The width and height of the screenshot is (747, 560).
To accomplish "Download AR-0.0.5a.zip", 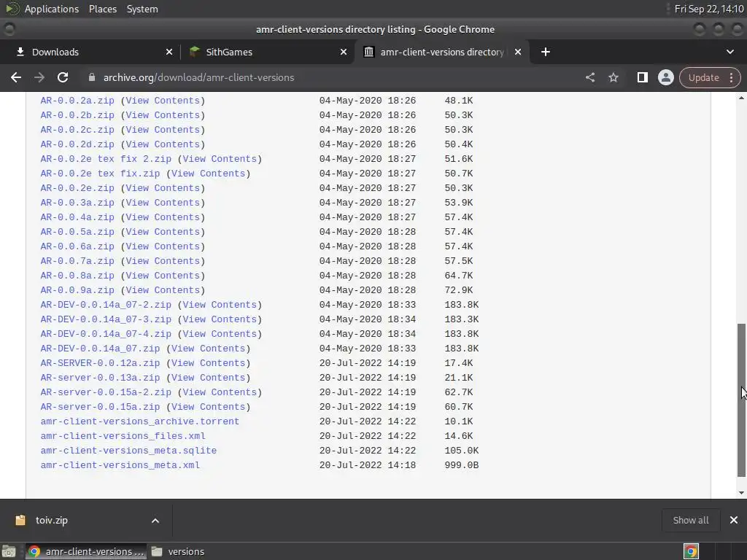I will [x=77, y=232].
